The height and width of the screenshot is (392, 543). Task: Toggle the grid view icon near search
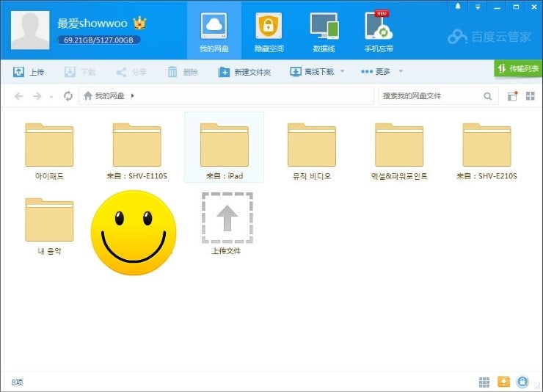click(x=531, y=96)
